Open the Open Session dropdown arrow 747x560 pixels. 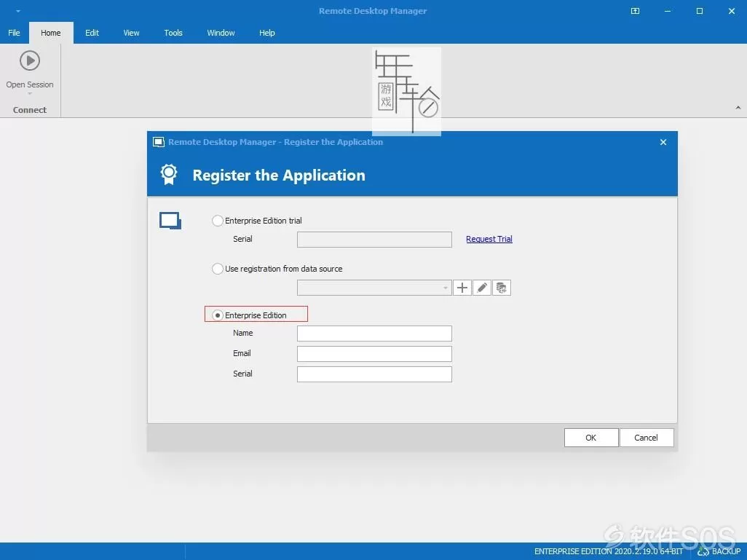30,94
